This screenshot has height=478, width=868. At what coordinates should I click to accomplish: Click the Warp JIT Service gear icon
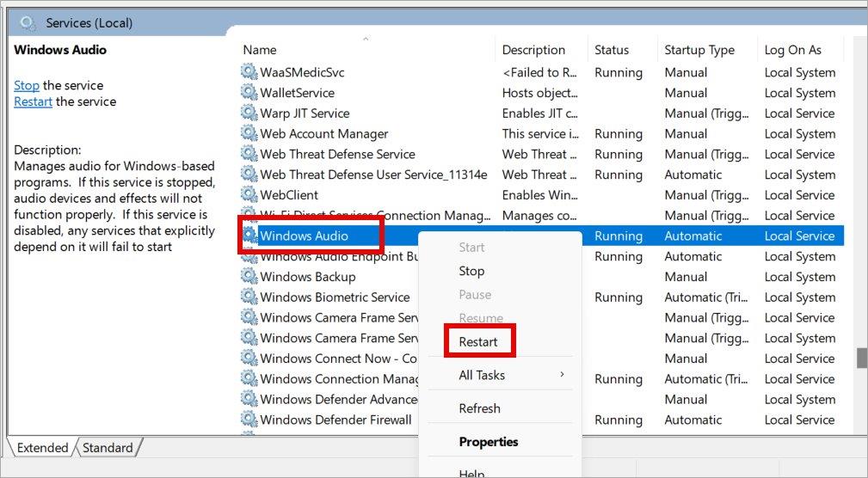(249, 113)
